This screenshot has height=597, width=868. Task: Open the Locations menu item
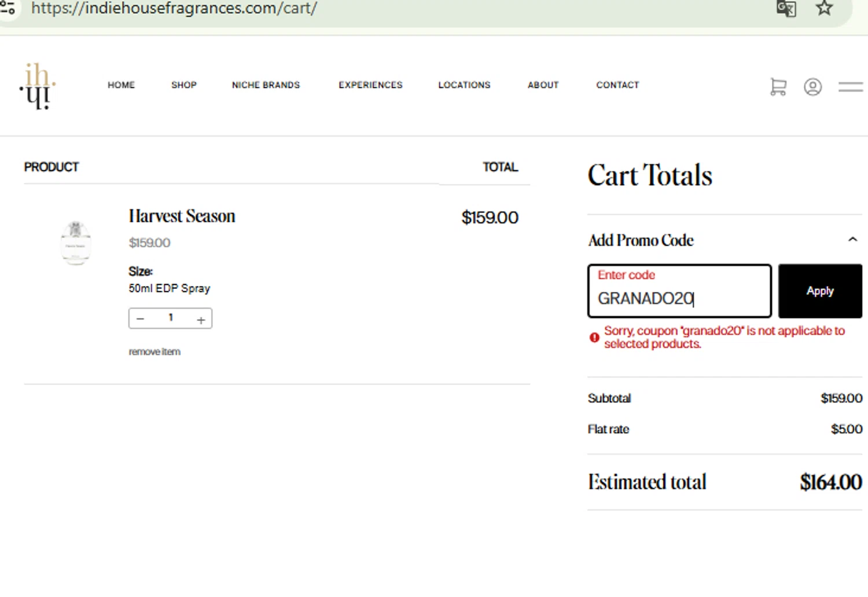pyautogui.click(x=464, y=85)
